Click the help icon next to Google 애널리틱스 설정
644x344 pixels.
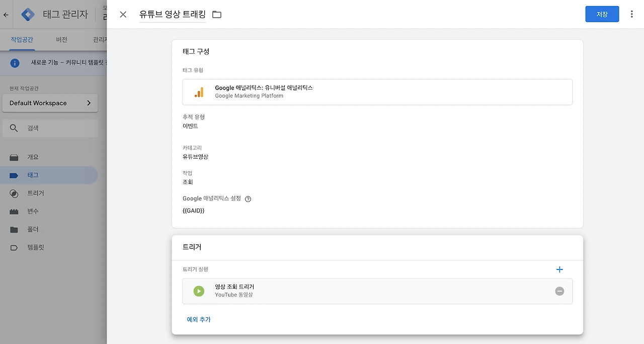[248, 199]
